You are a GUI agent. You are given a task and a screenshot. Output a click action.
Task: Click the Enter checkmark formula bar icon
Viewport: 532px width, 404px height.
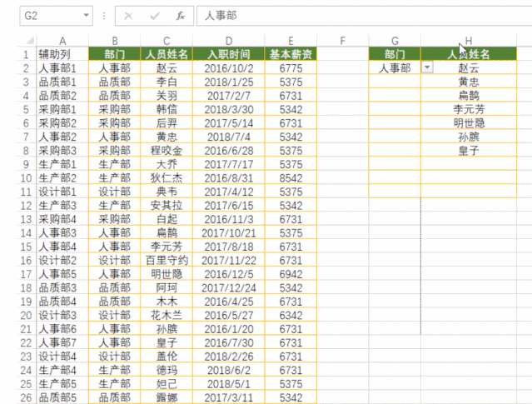tap(155, 16)
